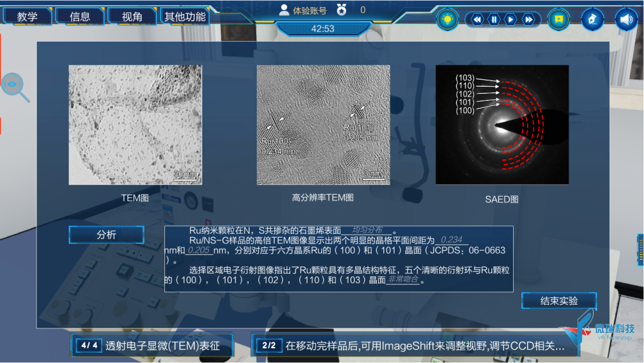Screen dimensions: 644x363
Task: Click the 高分辨率TEM图 caption
Action: click(323, 198)
